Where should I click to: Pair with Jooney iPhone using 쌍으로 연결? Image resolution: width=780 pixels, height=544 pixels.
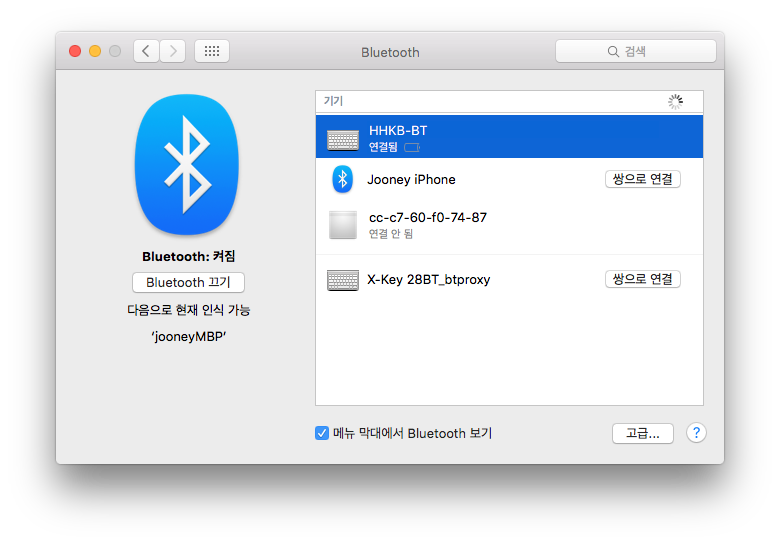[x=643, y=179]
